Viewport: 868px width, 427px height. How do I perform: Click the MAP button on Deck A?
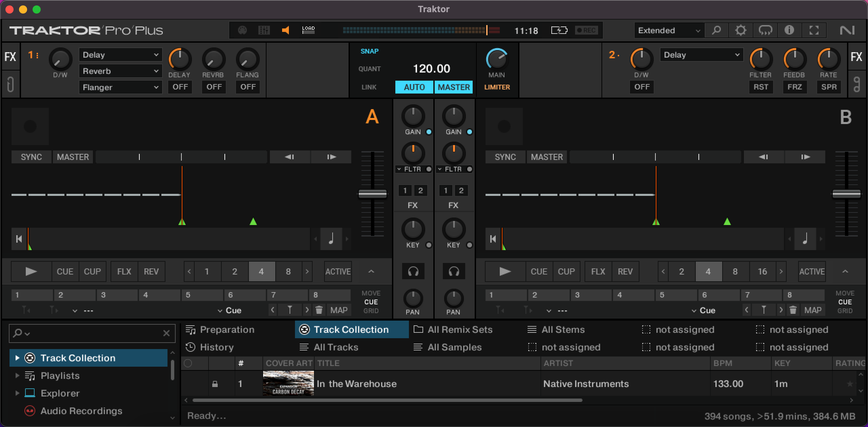338,310
